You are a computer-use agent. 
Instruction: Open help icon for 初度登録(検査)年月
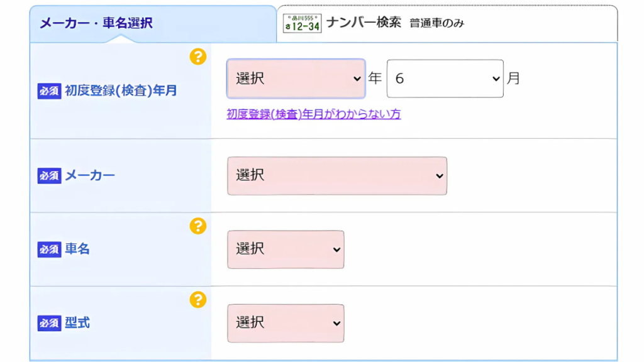click(x=198, y=57)
